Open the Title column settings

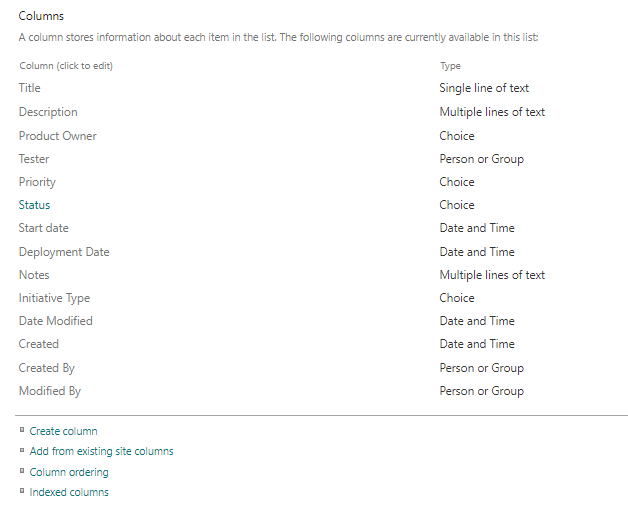(30, 88)
